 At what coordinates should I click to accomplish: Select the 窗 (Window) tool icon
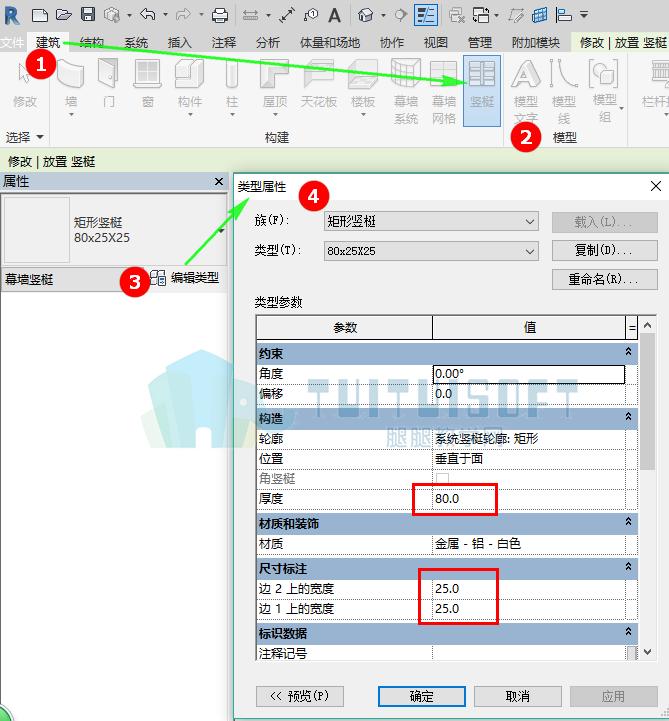tap(147, 73)
